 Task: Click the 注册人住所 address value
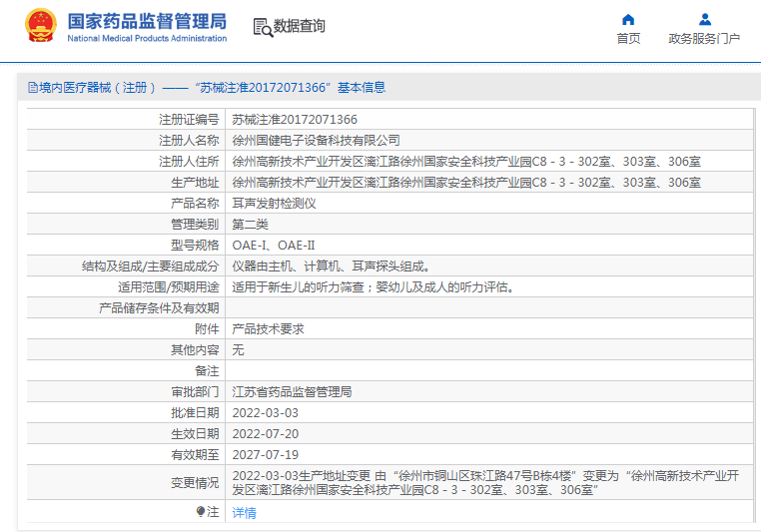[466, 161]
